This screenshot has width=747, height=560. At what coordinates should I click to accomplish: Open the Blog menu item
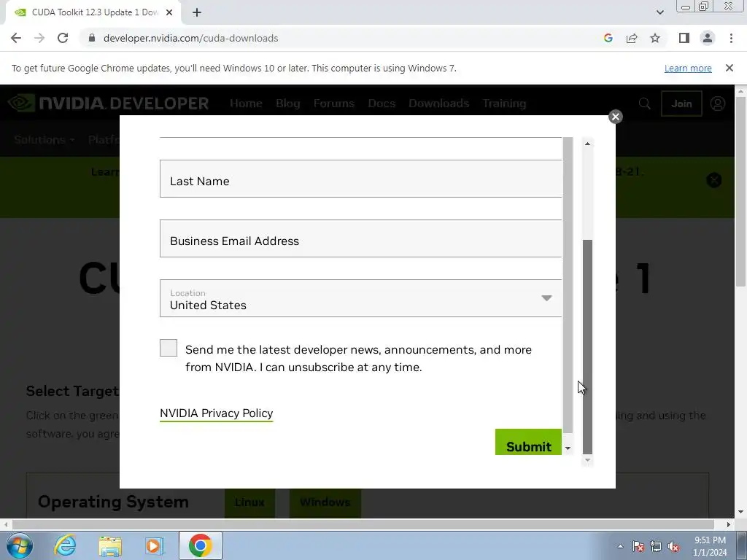(x=287, y=104)
